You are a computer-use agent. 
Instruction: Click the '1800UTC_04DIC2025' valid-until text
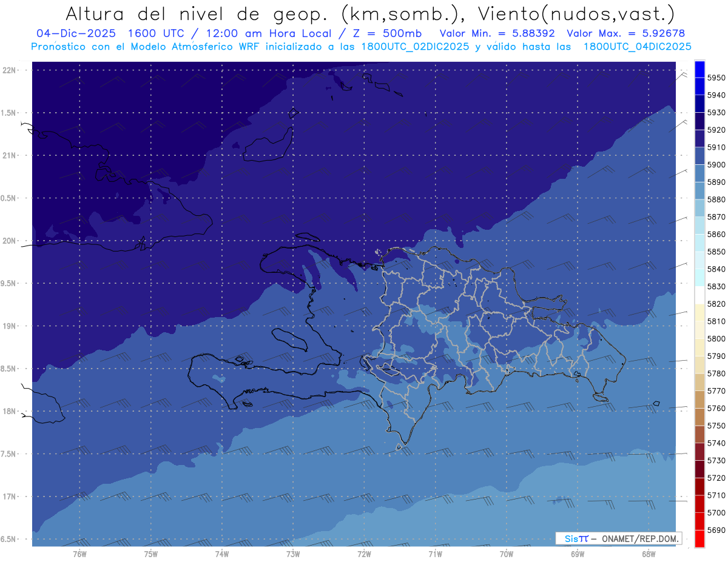tap(637, 46)
